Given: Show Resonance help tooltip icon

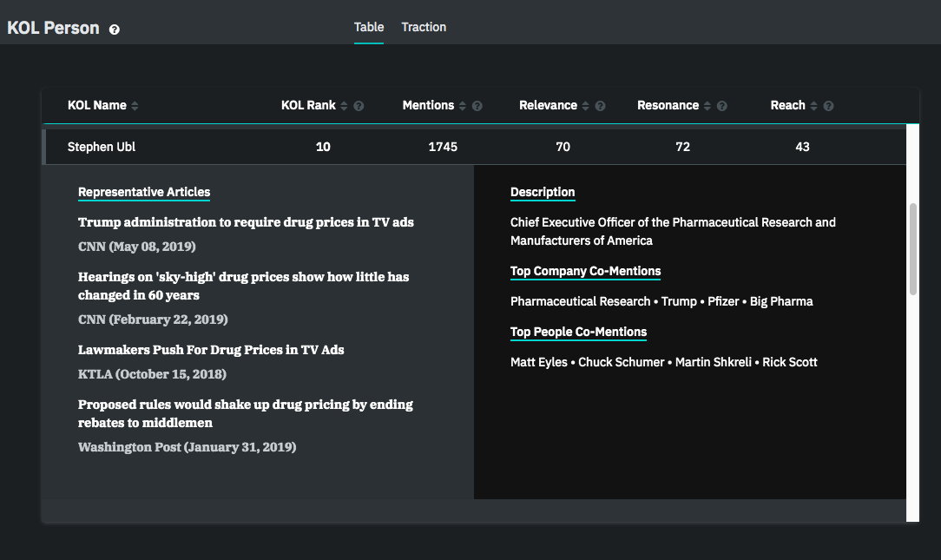Looking at the screenshot, I should click(x=722, y=106).
